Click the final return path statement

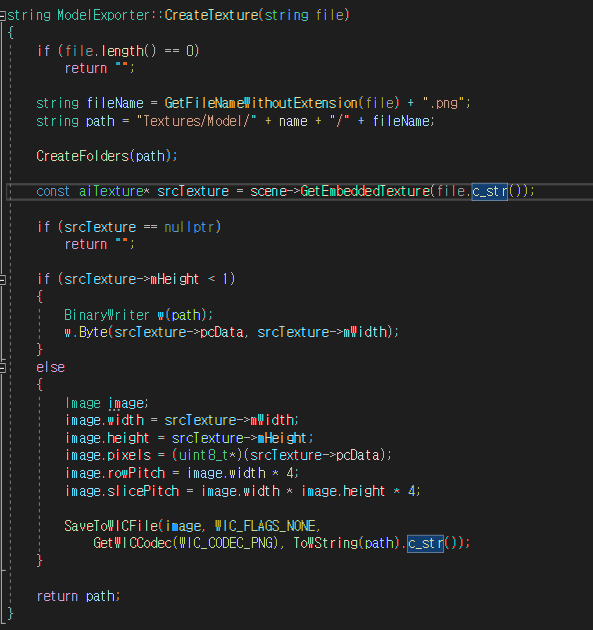pos(78,596)
